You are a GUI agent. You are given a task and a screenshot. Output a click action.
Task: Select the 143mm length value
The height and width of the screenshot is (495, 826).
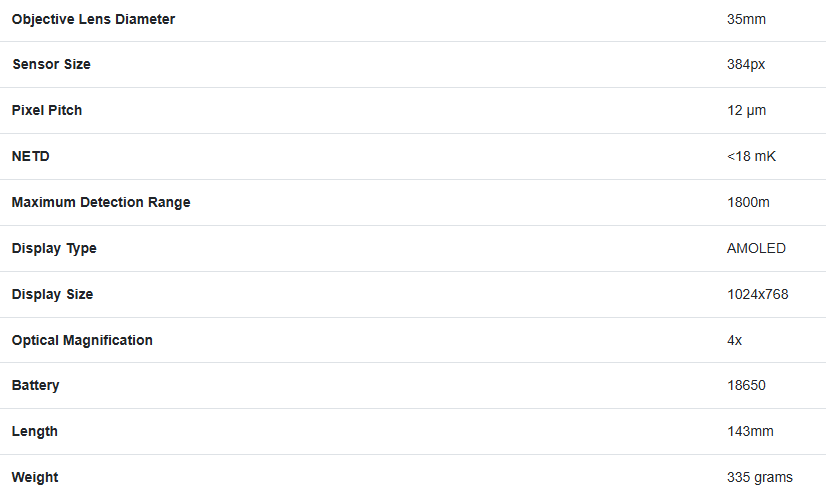coord(750,431)
